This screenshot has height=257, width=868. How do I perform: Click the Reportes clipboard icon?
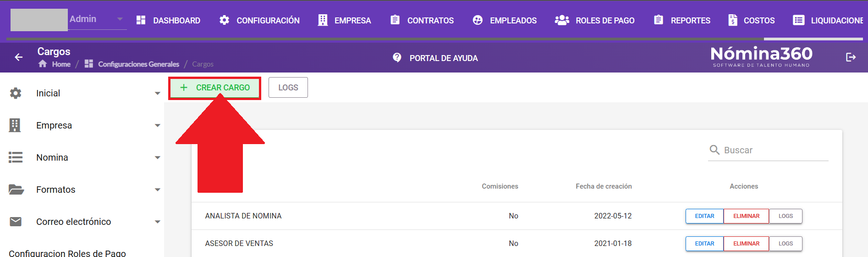659,20
